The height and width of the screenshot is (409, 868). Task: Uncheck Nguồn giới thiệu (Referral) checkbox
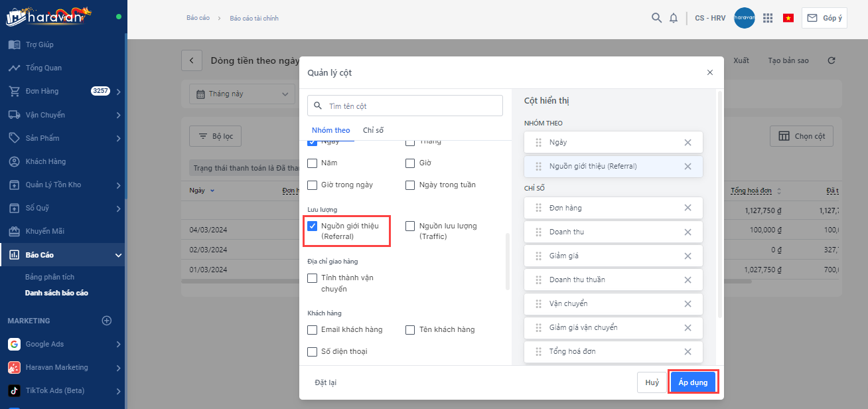coord(313,226)
